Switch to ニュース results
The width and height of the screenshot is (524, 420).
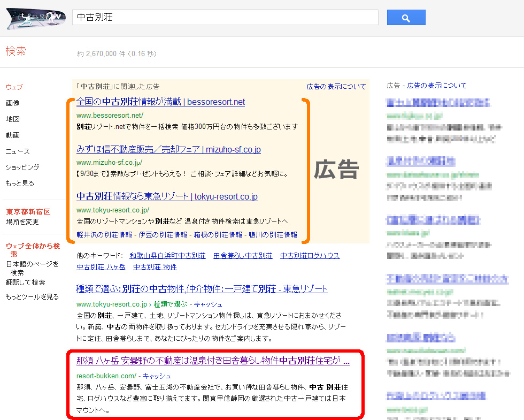coord(18,151)
